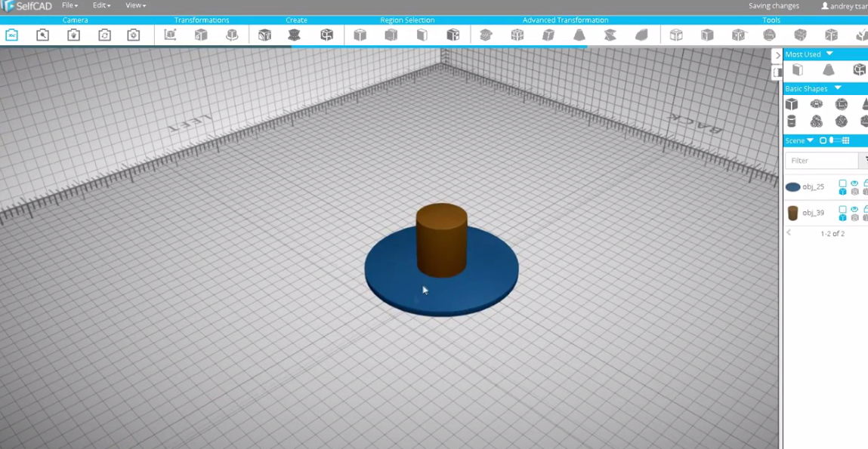Select the Move transformation tool
The image size is (868, 449).
click(171, 35)
